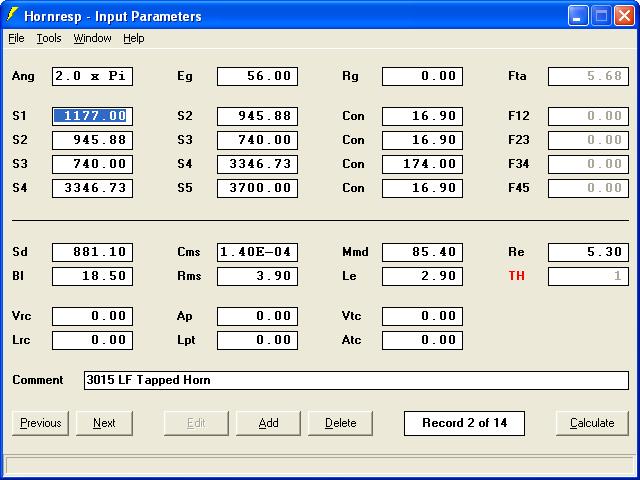Click the Vtc input field

pyautogui.click(x=422, y=316)
